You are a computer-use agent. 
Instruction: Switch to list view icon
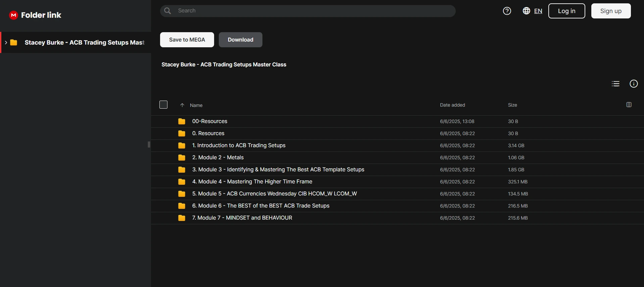pos(615,84)
